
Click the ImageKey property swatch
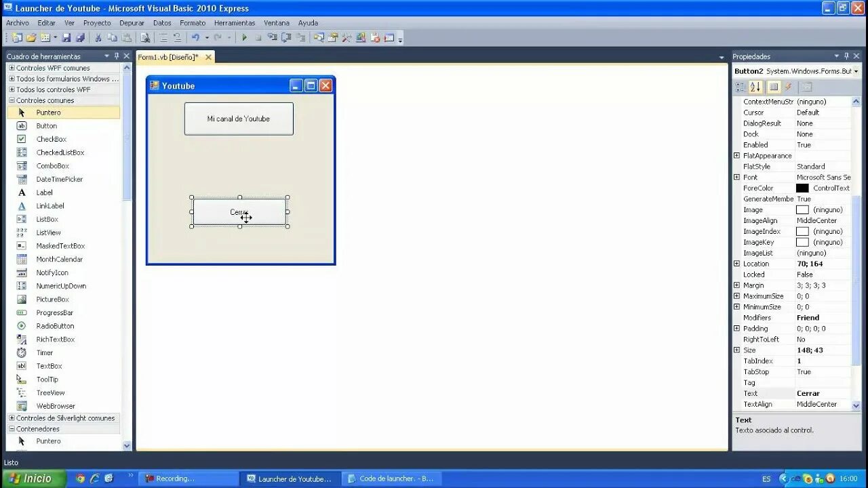802,243
